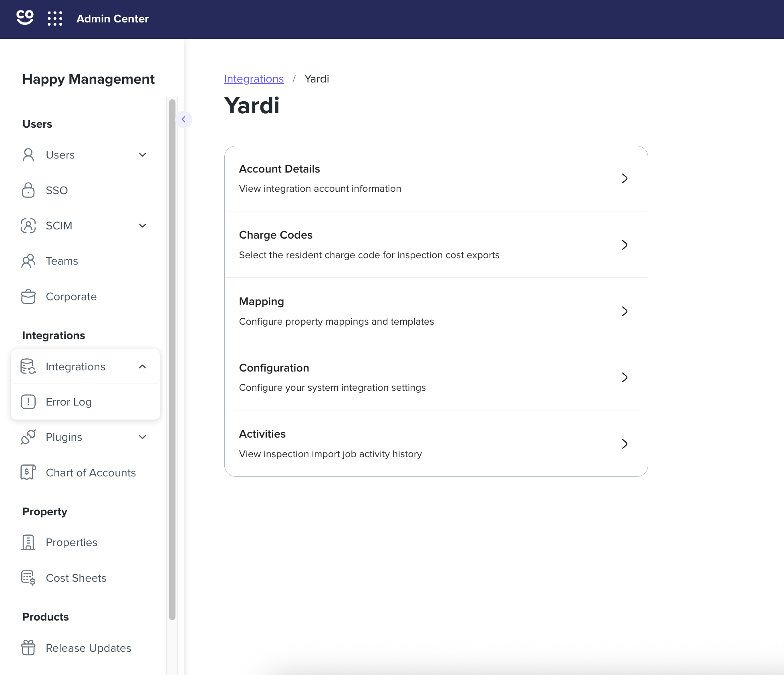Open Mapping via its right chevron
The width and height of the screenshot is (784, 675).
625,311
